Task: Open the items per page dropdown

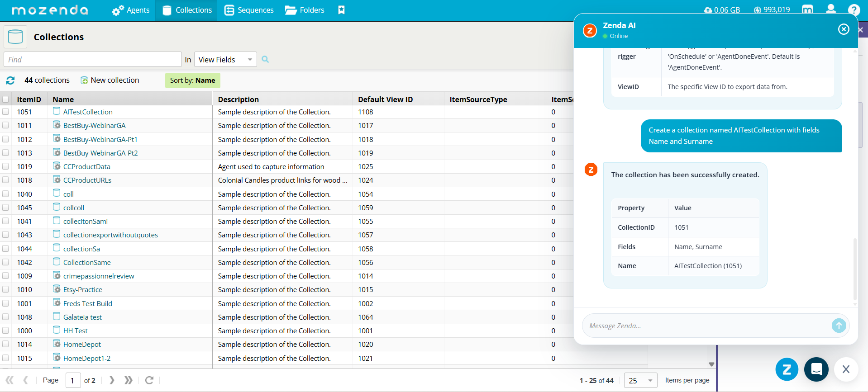Action: tap(641, 381)
